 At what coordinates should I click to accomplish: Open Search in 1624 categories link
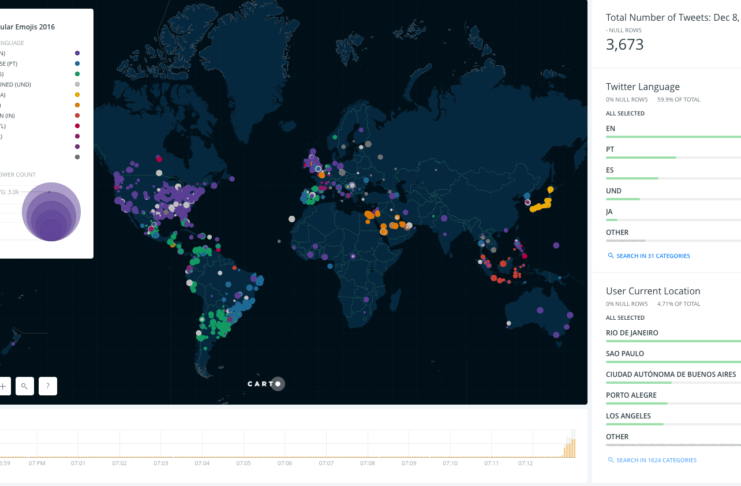click(x=656, y=460)
